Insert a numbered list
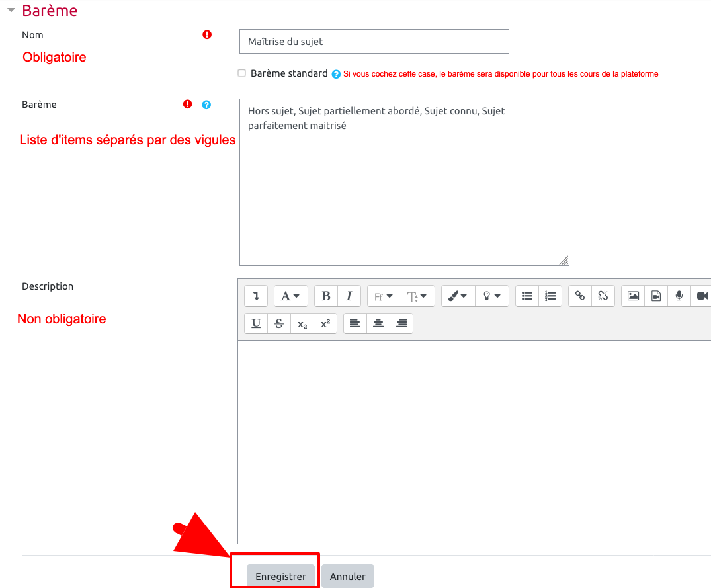711x588 pixels. [x=550, y=296]
